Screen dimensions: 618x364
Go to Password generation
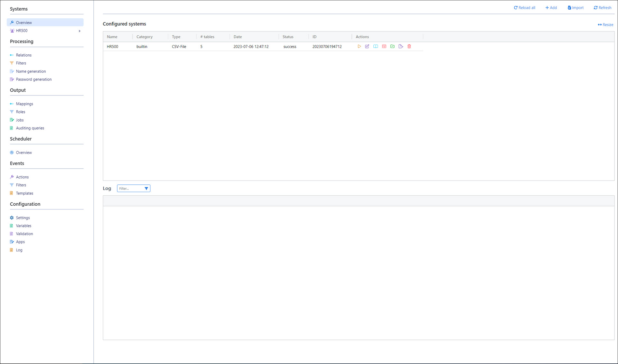point(33,79)
